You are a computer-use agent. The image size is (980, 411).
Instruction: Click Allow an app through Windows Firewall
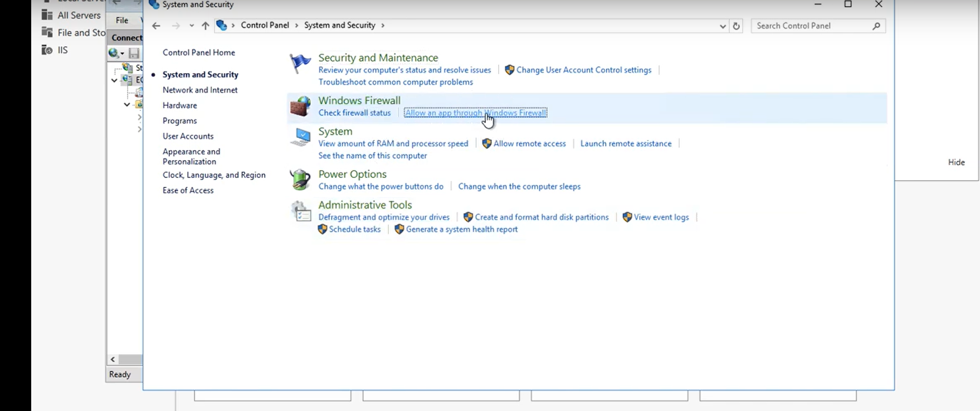click(x=475, y=113)
